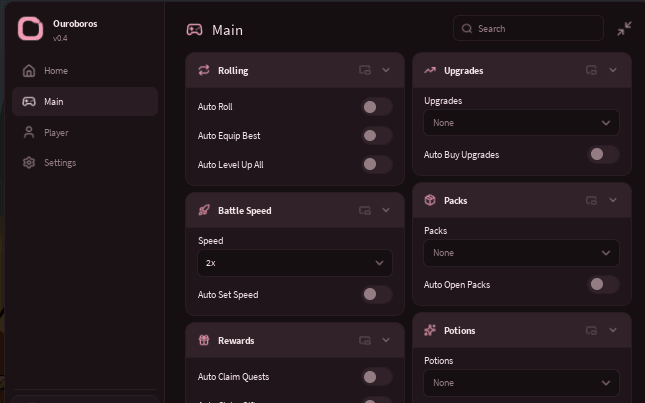Image resolution: width=645 pixels, height=403 pixels.
Task: Turn on Auto Equip Best
Action: point(377,136)
